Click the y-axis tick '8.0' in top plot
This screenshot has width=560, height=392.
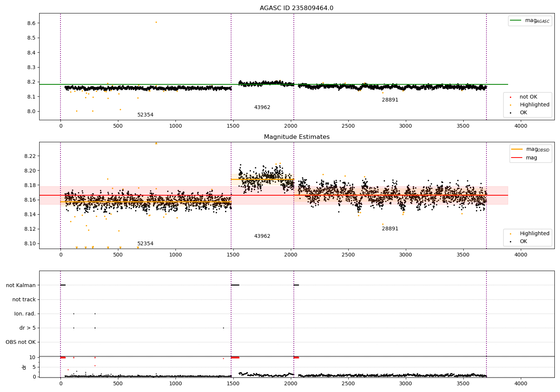point(31,111)
